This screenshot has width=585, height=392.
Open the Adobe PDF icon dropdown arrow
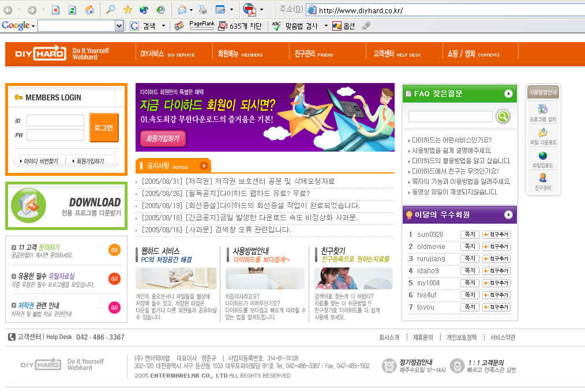[x=261, y=10]
